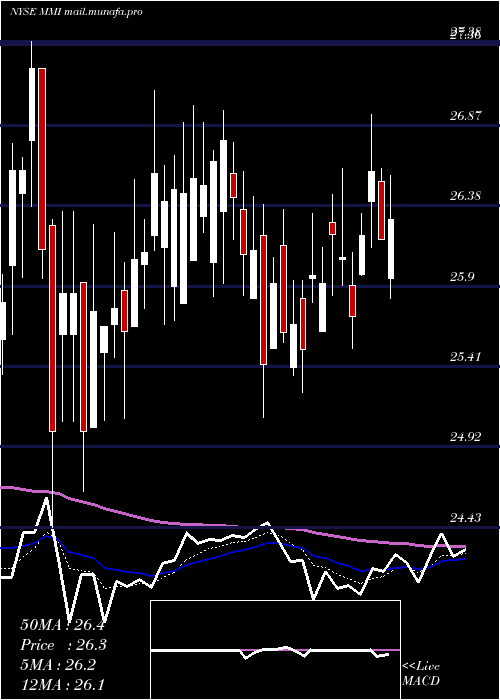
Task: Click the 12MA : 26.1 readout
Action: (62, 684)
